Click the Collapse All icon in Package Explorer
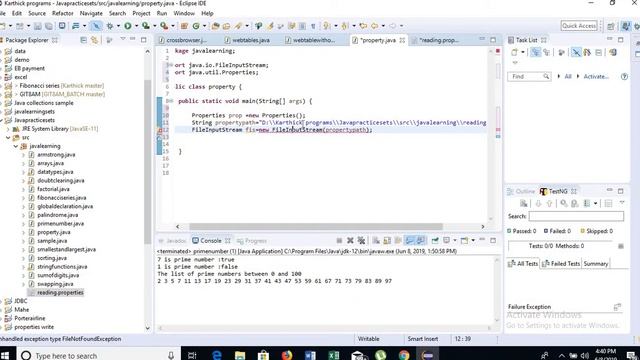Viewport: 640px width, 360px height. point(83,40)
